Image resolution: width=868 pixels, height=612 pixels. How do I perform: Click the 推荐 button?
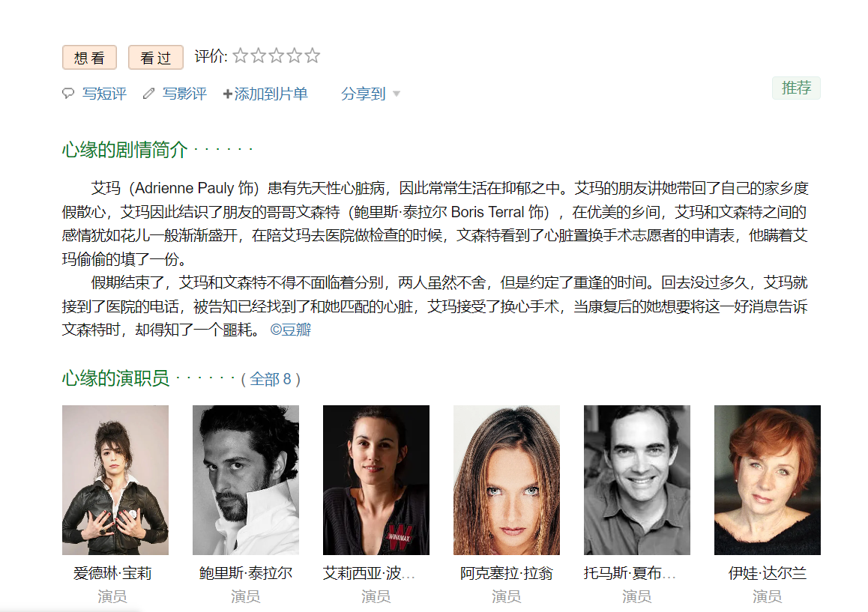point(796,88)
